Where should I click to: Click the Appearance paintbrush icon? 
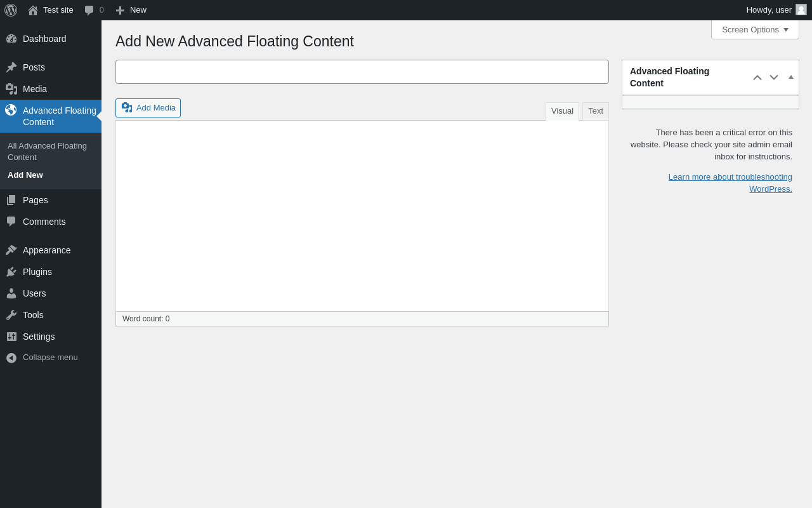11,250
